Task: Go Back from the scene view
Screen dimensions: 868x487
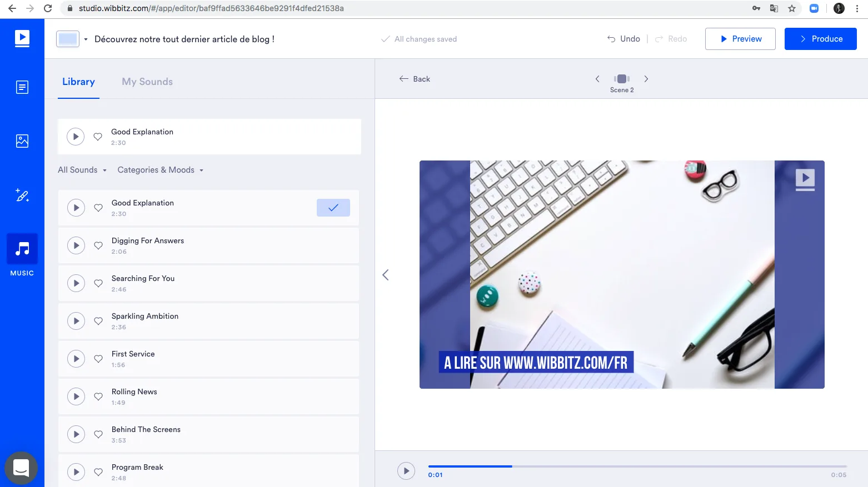Action: (x=415, y=79)
